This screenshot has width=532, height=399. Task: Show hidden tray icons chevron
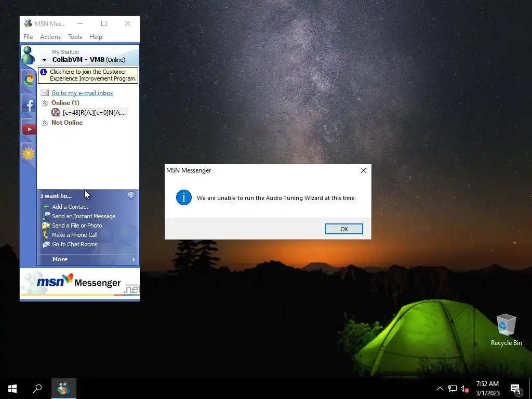tap(440, 389)
